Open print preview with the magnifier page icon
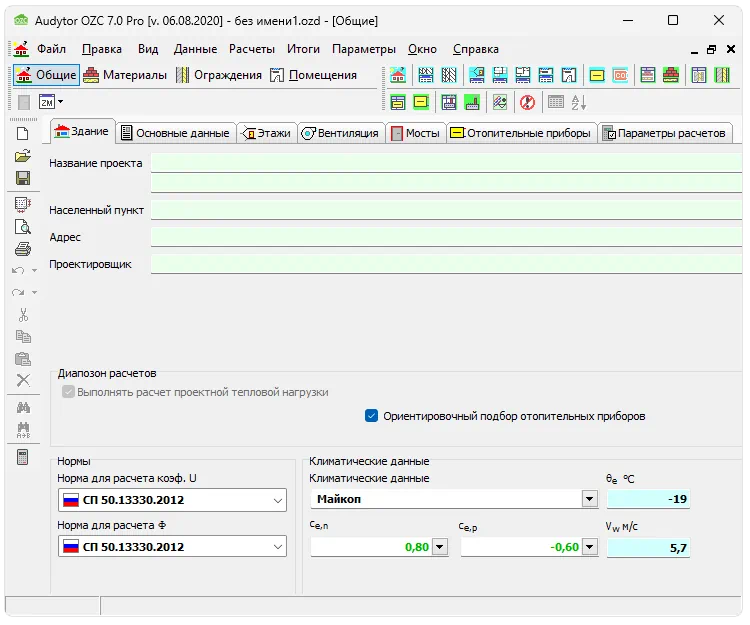Viewport: 750px width, 625px height. [22, 227]
